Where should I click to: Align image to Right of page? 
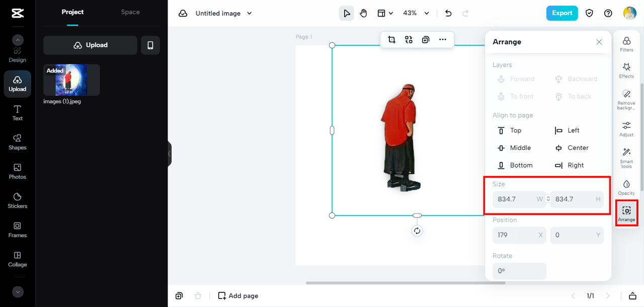569,165
